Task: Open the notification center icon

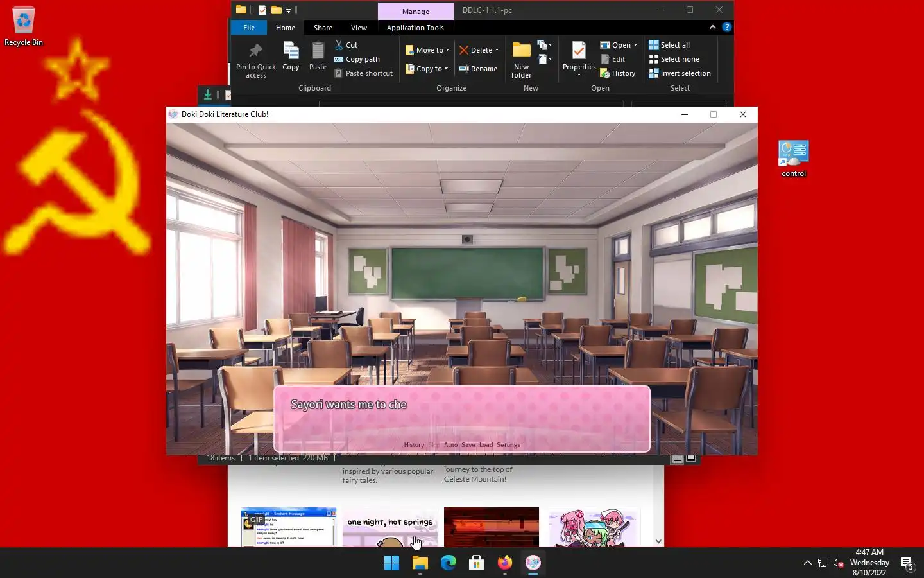Action: [907, 563]
